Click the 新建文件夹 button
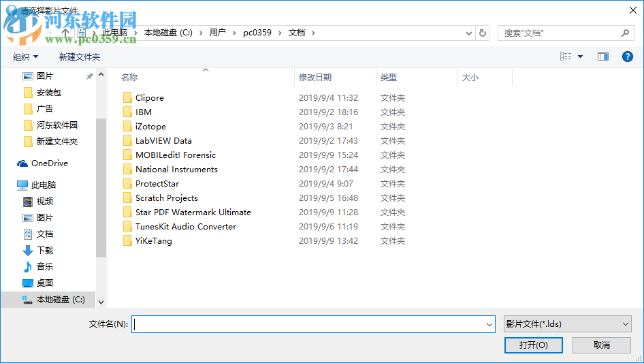The height and width of the screenshot is (363, 644). 79,57
